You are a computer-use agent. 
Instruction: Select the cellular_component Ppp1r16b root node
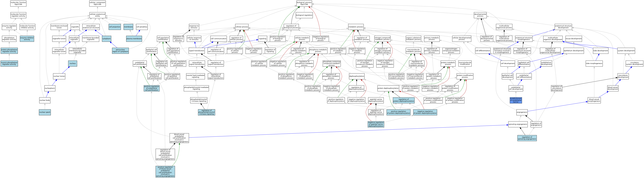[98, 4]
